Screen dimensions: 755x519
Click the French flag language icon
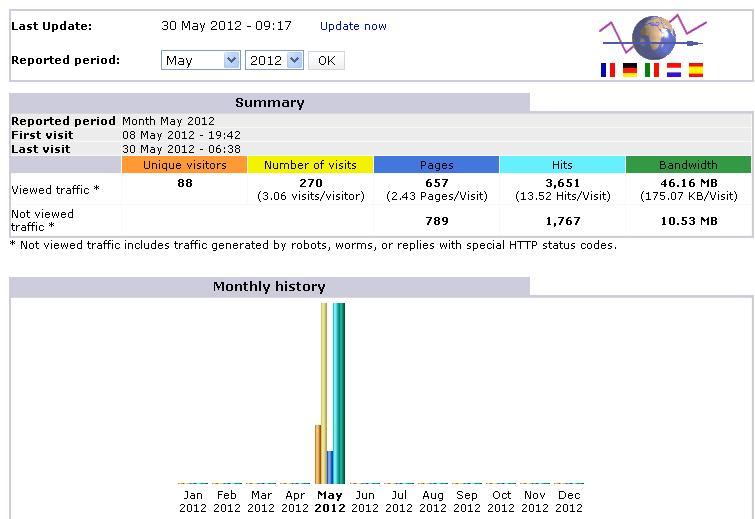(x=607, y=70)
